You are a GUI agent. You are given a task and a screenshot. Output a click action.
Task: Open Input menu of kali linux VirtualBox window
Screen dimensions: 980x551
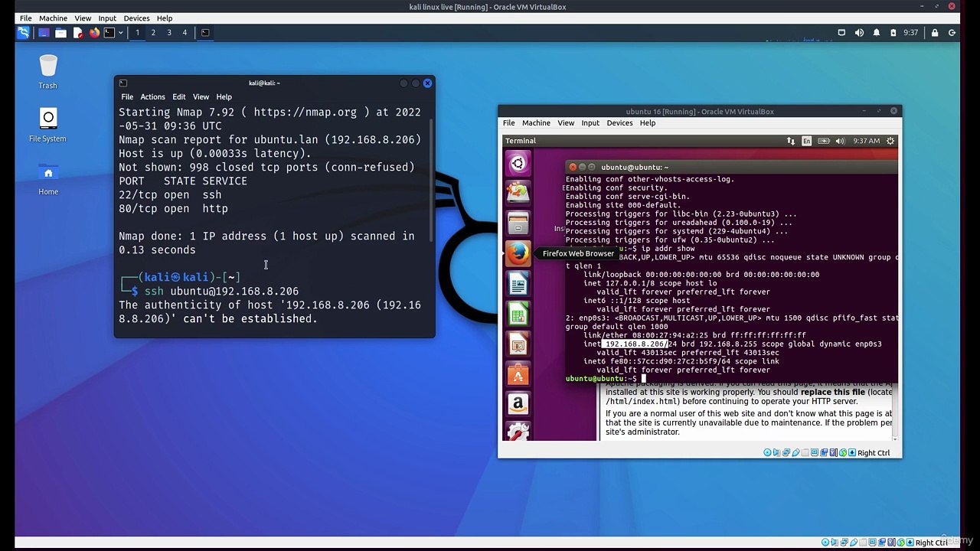click(x=107, y=18)
